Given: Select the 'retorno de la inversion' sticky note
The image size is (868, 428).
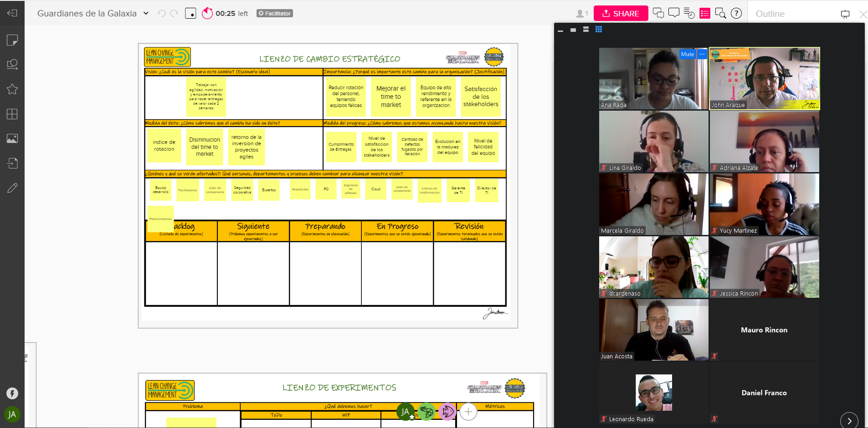Looking at the screenshot, I should [x=247, y=147].
